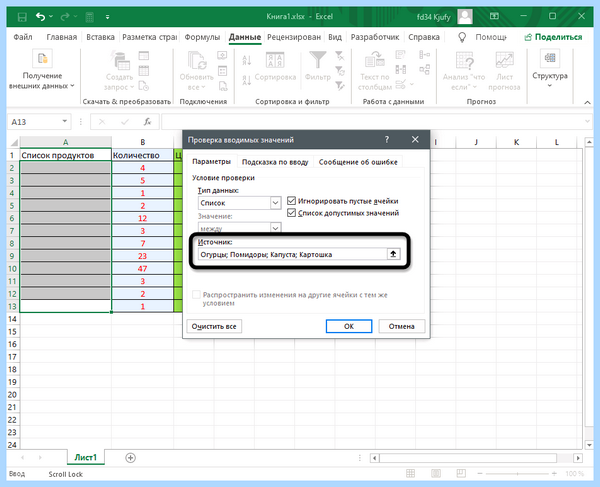Sort descending with the Z-A icon

(246, 80)
